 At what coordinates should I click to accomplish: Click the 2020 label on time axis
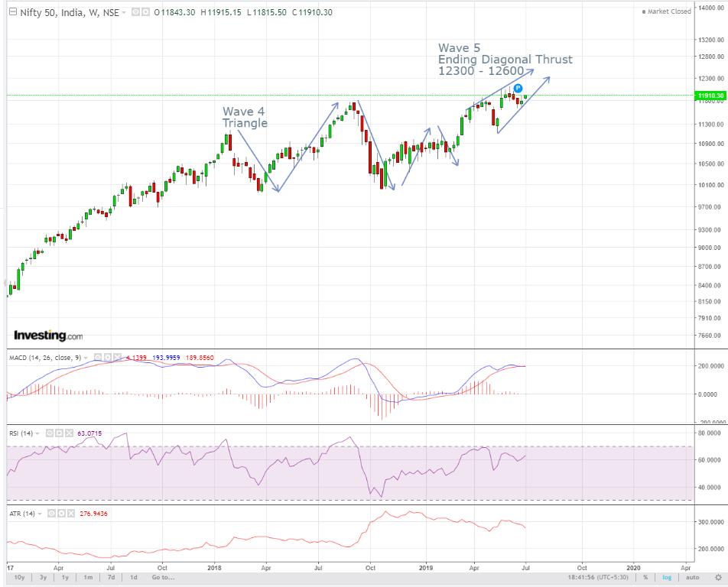633,568
